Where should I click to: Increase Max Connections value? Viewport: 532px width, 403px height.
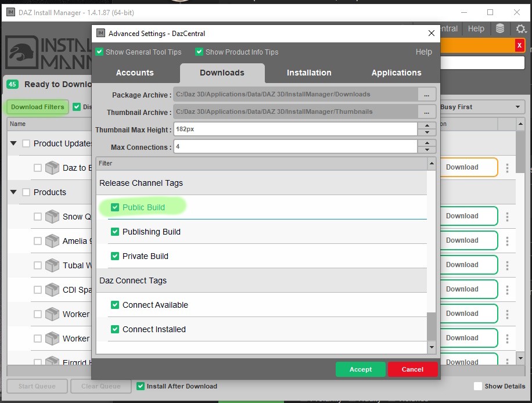pos(427,143)
